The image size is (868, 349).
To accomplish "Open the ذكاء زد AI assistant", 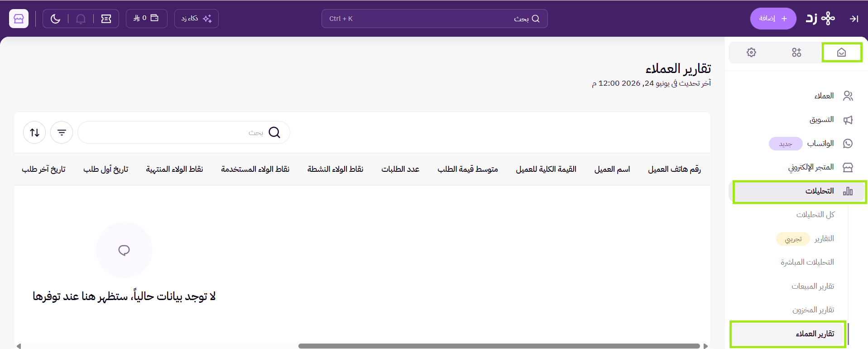I will pyautogui.click(x=196, y=19).
